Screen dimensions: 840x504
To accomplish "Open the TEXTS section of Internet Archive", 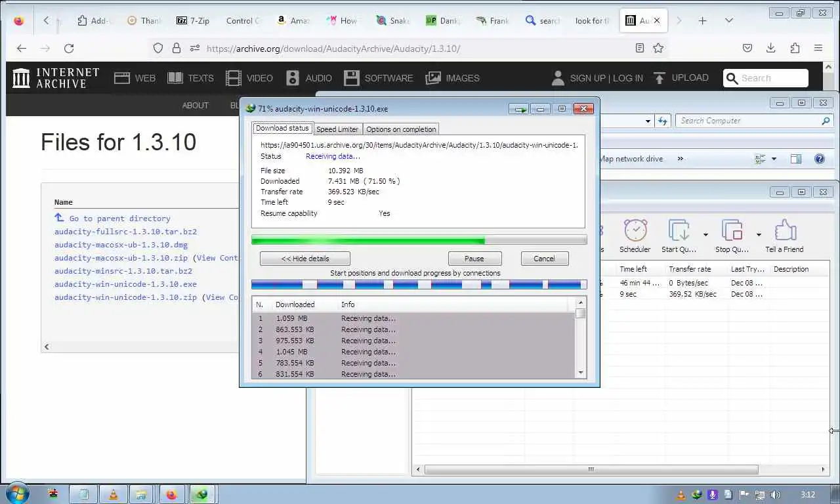I will tap(190, 78).
